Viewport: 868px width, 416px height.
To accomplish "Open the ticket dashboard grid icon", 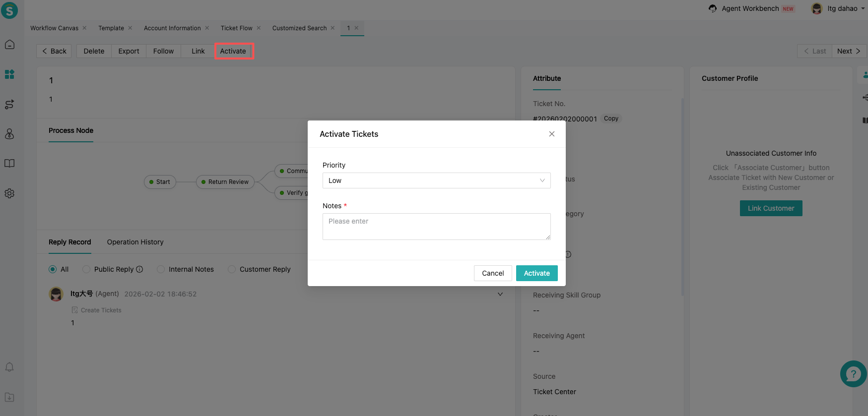I will (x=9, y=74).
